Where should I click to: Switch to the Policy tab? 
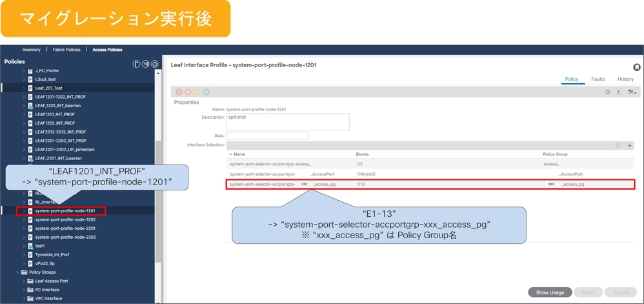(571, 79)
